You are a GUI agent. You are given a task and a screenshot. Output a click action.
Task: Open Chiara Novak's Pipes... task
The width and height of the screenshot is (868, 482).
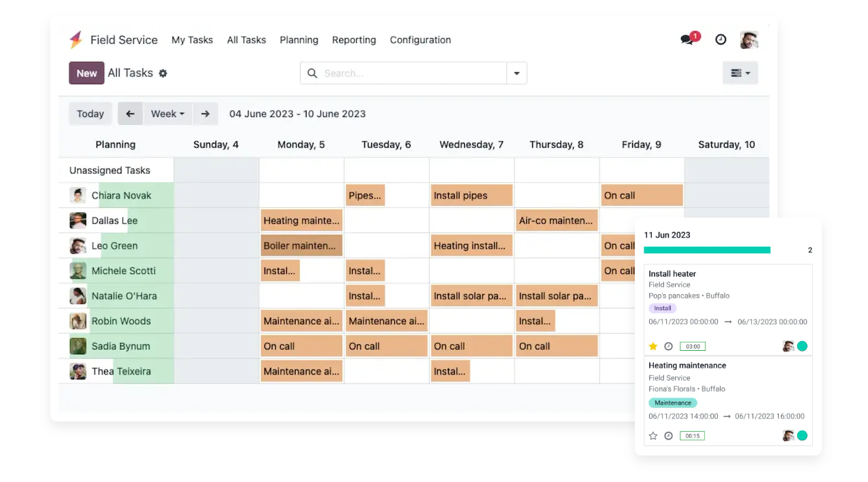click(x=366, y=196)
